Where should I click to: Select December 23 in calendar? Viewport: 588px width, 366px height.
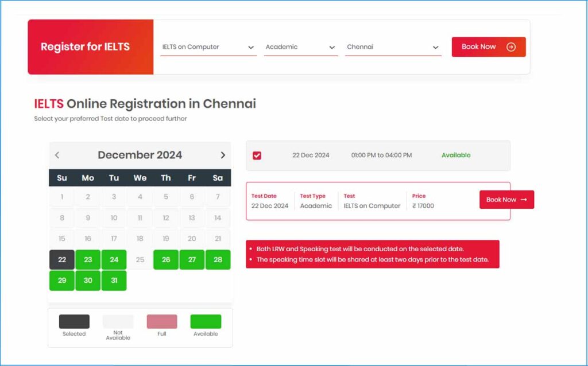(x=88, y=260)
